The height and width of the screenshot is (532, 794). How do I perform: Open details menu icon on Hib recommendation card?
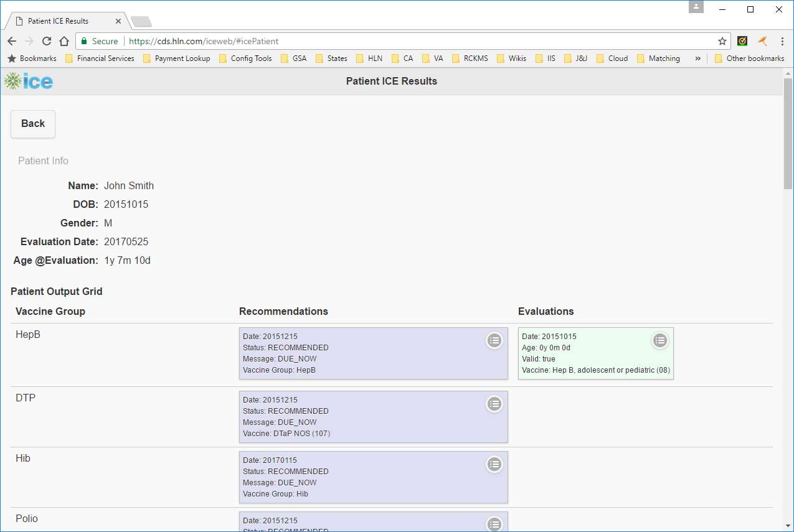tap(494, 464)
